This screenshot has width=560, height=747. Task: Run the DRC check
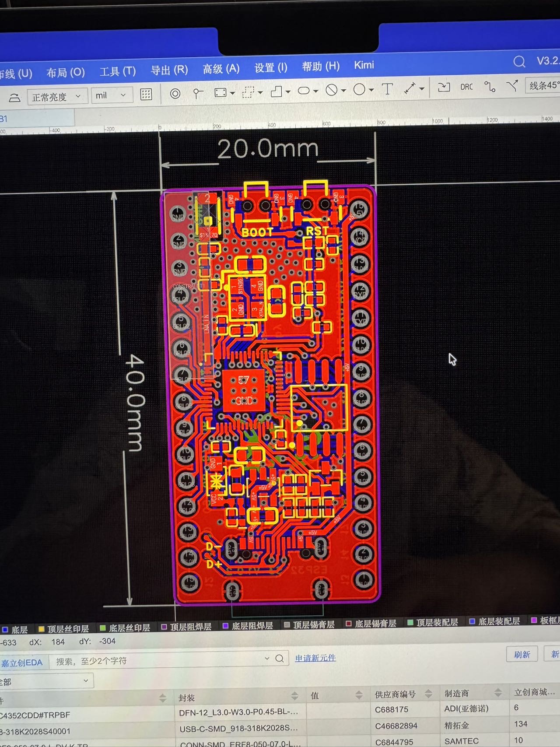466,87
